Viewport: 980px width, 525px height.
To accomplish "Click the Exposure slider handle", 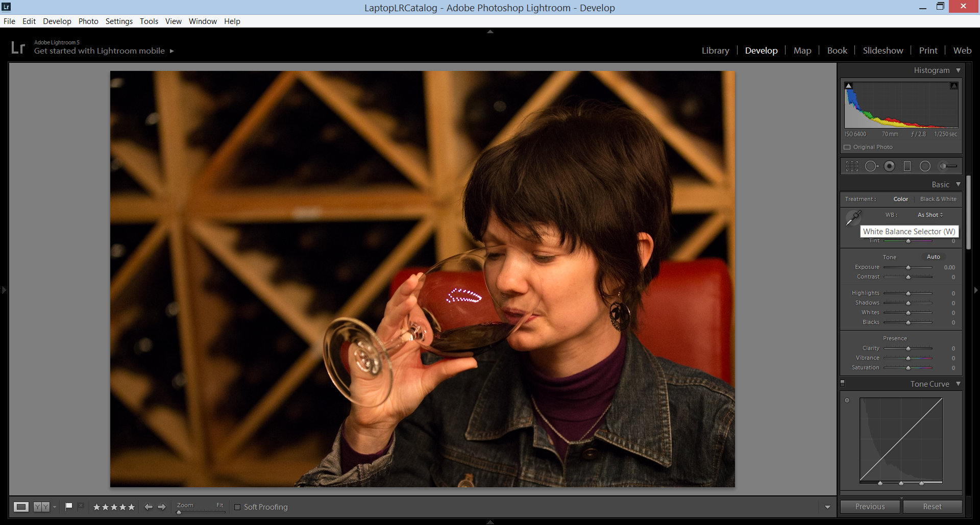I will (x=908, y=267).
